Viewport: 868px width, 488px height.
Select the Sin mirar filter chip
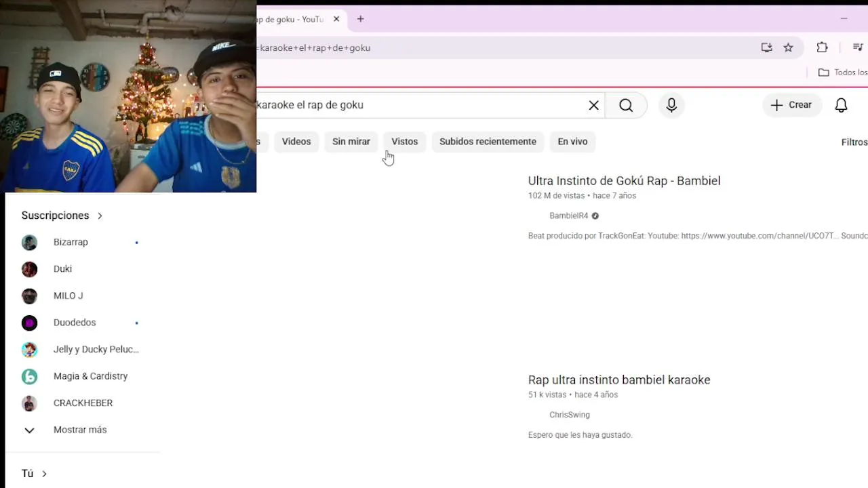pyautogui.click(x=351, y=142)
